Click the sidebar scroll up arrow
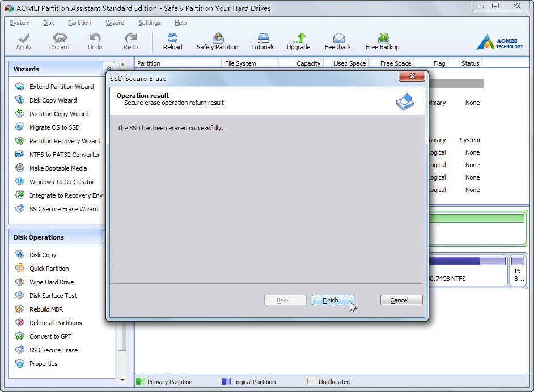The width and height of the screenshot is (534, 392). click(122, 65)
